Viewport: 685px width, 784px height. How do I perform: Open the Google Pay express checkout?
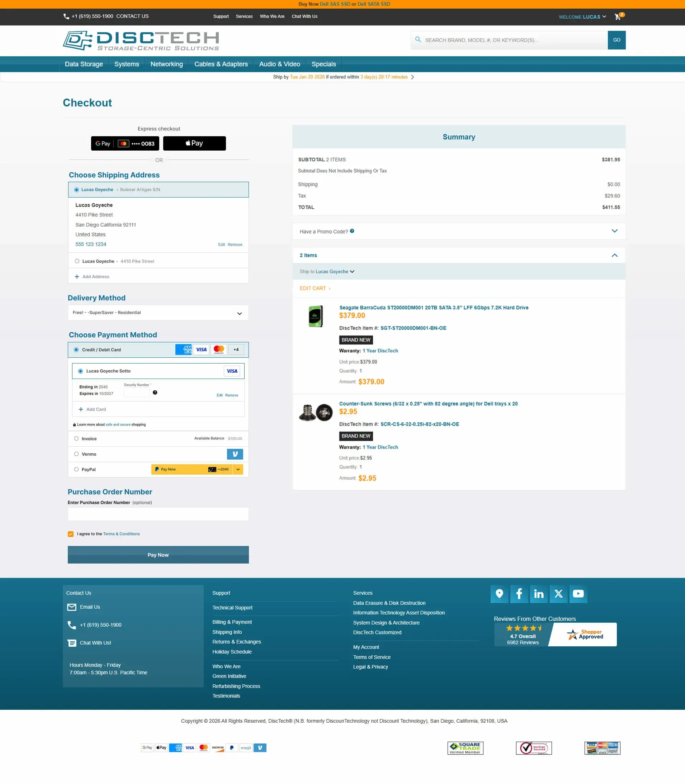point(124,143)
